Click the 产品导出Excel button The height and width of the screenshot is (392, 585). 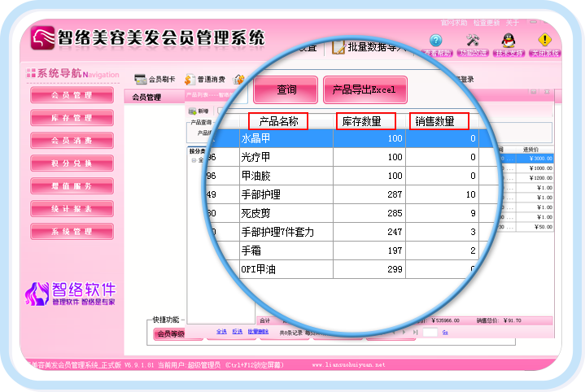(x=365, y=89)
